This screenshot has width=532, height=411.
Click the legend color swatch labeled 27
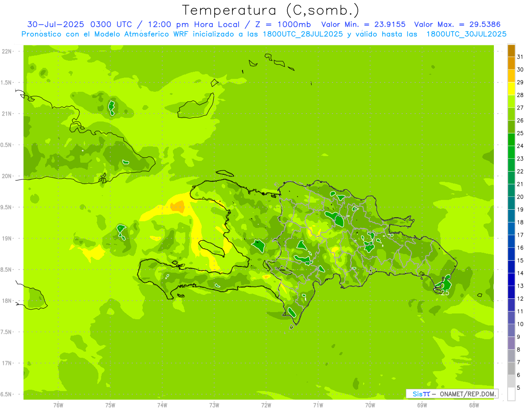[511, 102]
